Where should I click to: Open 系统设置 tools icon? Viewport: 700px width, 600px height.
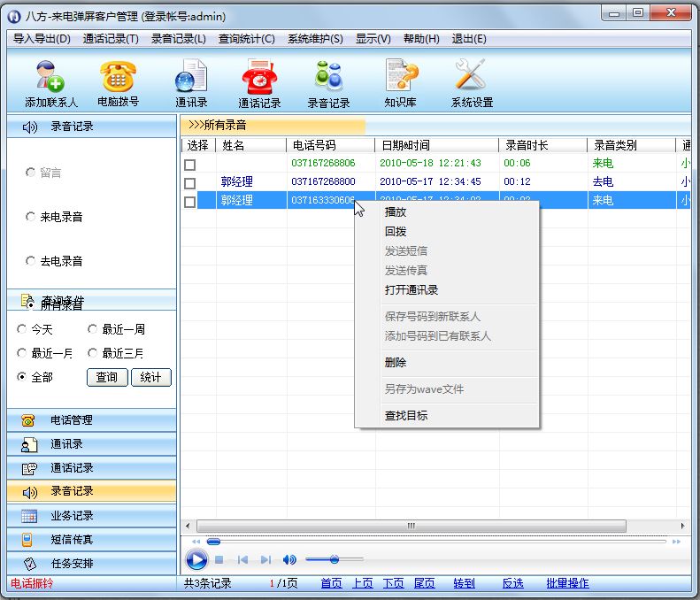click(x=472, y=78)
